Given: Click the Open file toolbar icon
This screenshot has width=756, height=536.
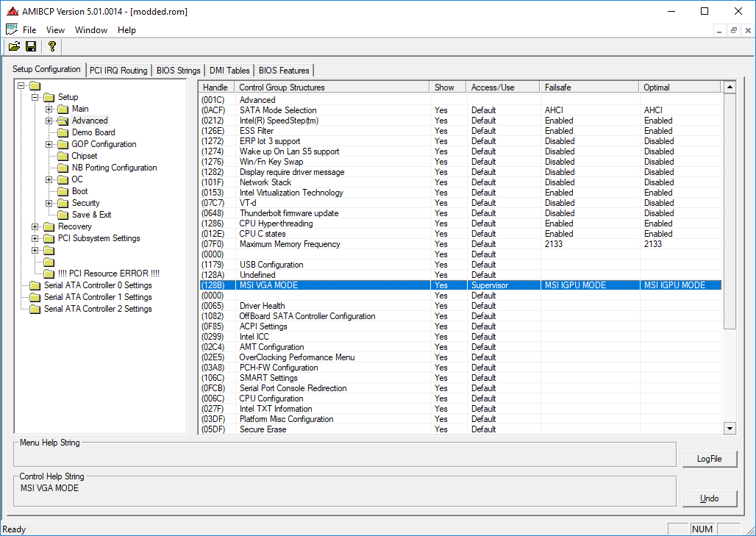Looking at the screenshot, I should 15,46.
